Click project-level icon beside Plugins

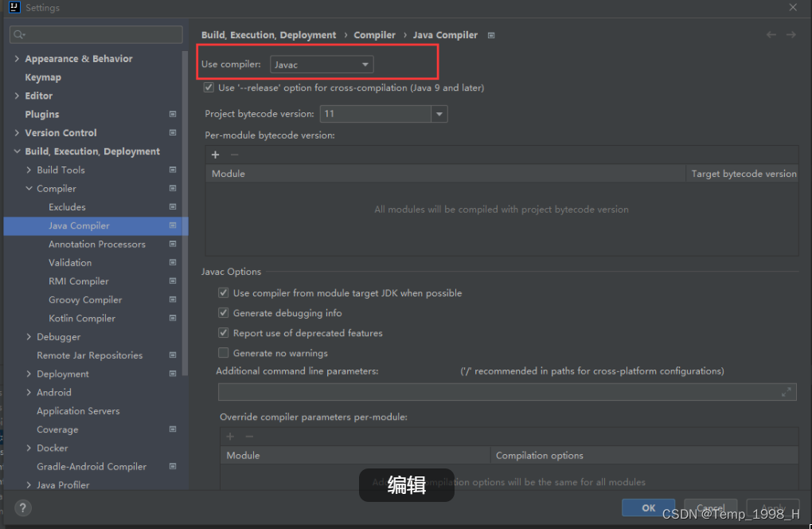[x=173, y=114]
